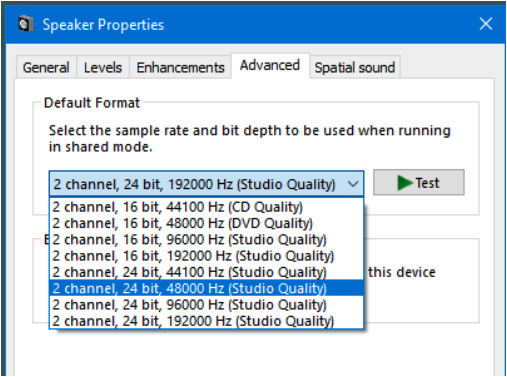Go to the Enhancements tab
This screenshot has width=507, height=377.
(180, 67)
